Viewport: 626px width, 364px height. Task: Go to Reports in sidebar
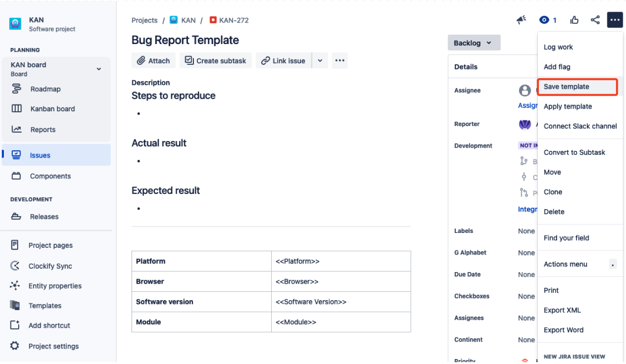(x=42, y=130)
